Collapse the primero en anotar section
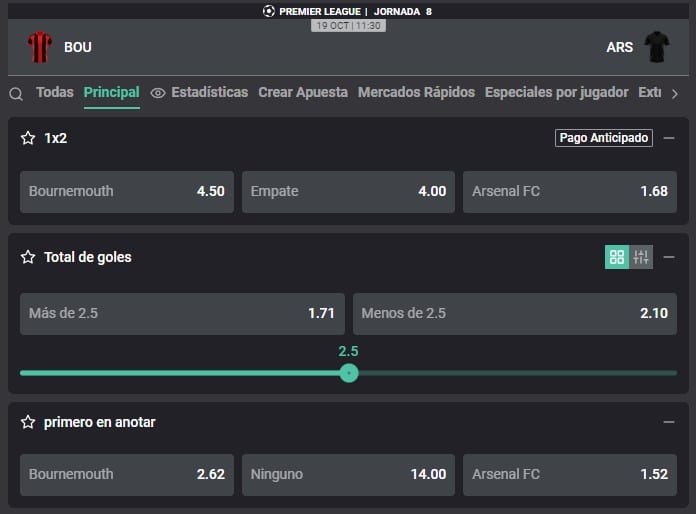 point(669,422)
